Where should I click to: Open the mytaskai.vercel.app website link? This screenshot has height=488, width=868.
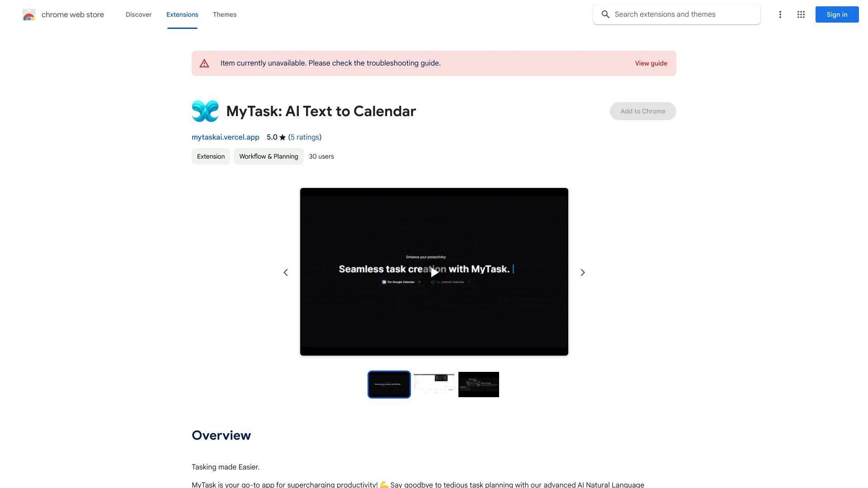click(225, 137)
